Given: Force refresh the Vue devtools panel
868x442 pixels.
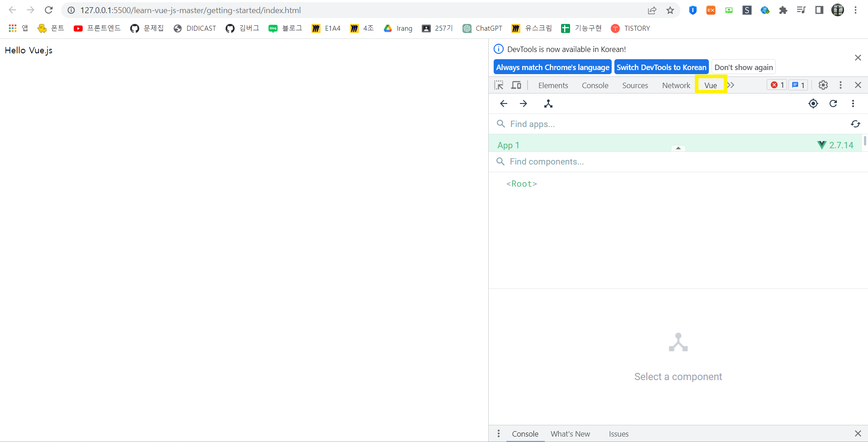Looking at the screenshot, I should tap(833, 103).
